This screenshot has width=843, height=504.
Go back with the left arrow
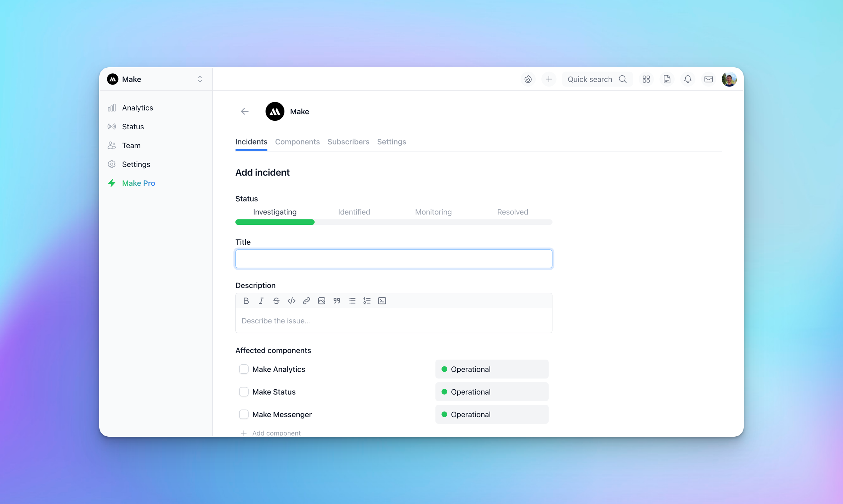click(x=245, y=111)
